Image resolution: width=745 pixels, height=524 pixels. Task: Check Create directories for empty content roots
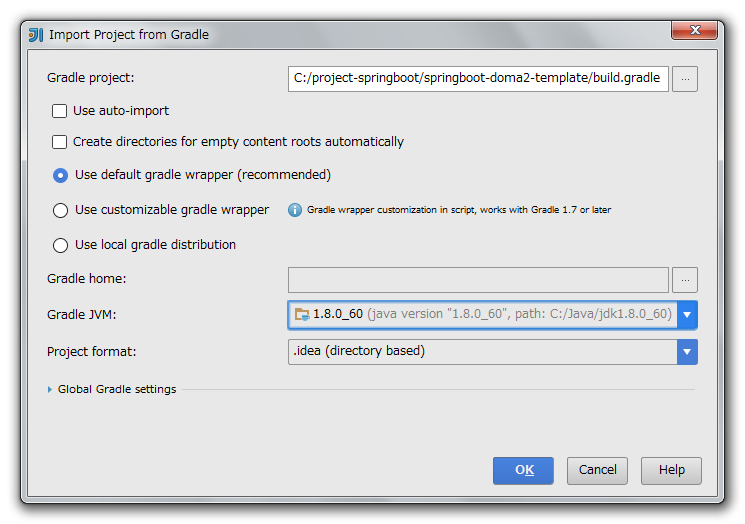[59, 142]
